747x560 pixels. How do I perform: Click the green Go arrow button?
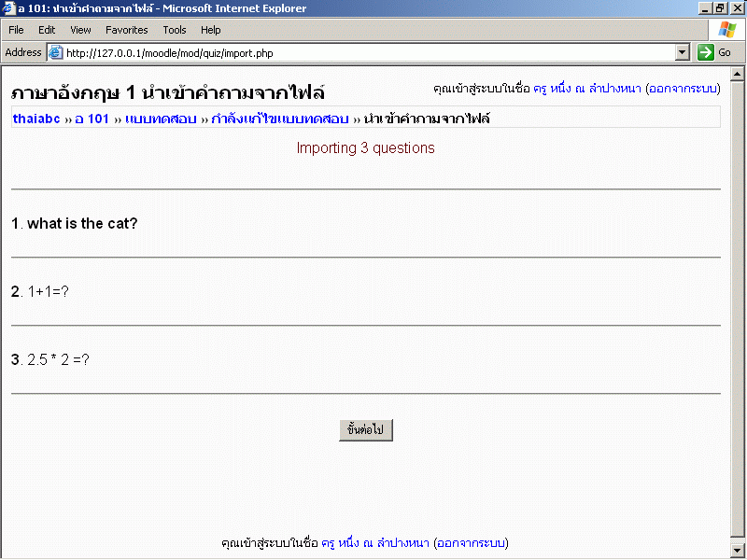click(x=706, y=53)
